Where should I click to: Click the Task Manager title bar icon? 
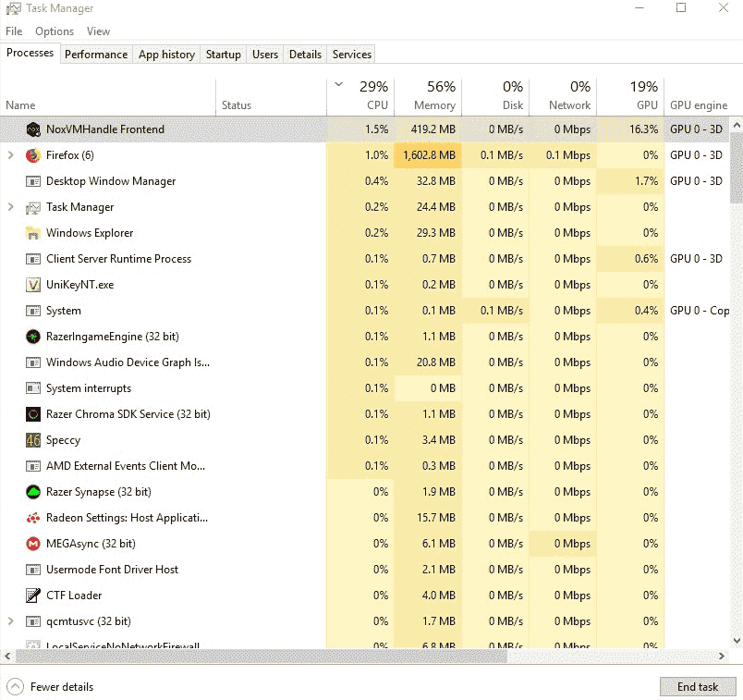coord(13,8)
